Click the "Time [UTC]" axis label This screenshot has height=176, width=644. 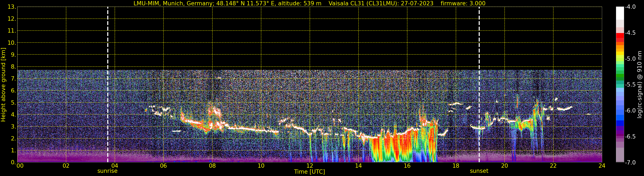[x=310, y=172]
